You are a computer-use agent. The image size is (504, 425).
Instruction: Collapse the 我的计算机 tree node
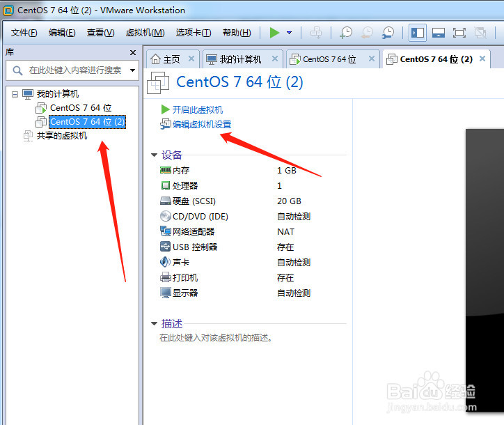(15, 94)
